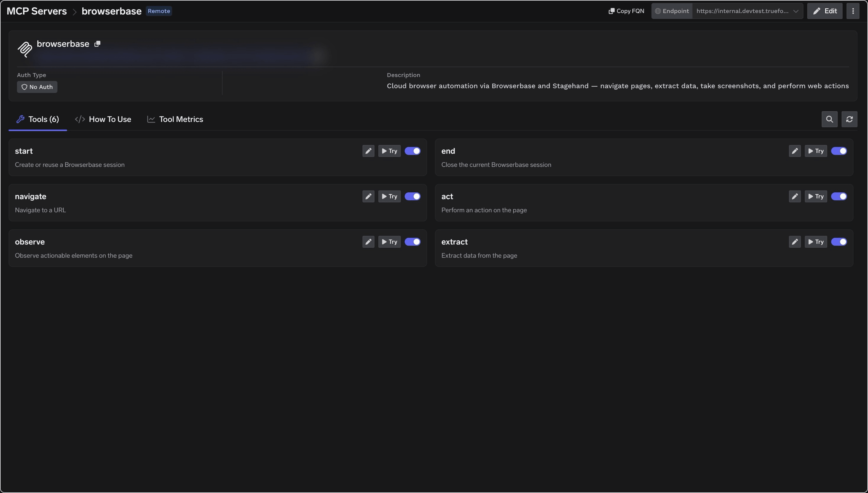868x493 pixels.
Task: Click the Remote tag badge
Action: (x=159, y=11)
